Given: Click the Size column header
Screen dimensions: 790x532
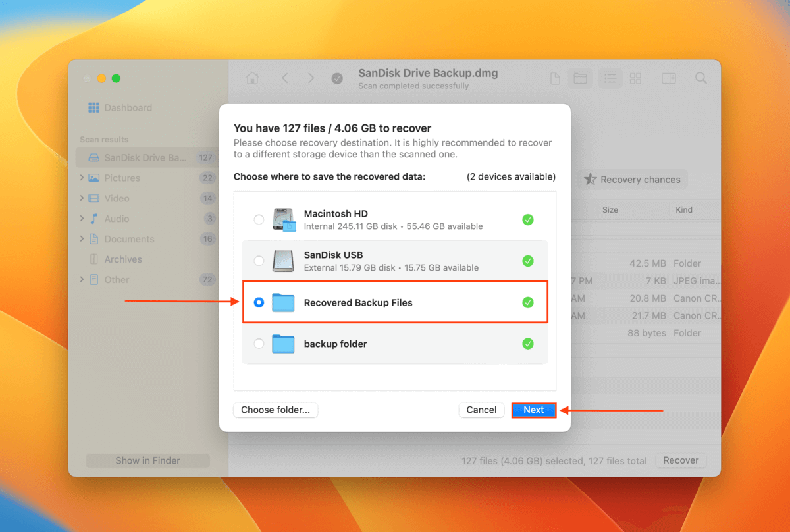Looking at the screenshot, I should pyautogui.click(x=610, y=210).
